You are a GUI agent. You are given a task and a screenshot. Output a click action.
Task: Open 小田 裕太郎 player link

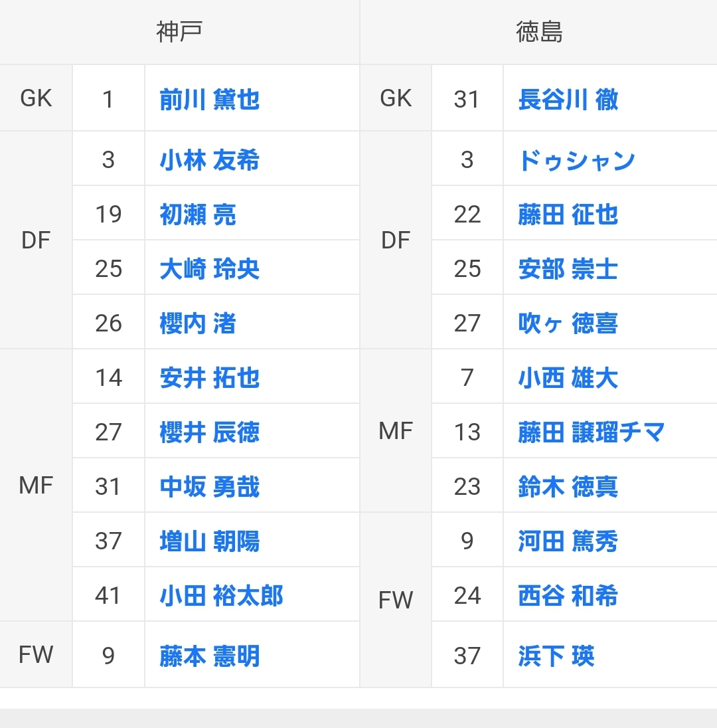click(221, 596)
